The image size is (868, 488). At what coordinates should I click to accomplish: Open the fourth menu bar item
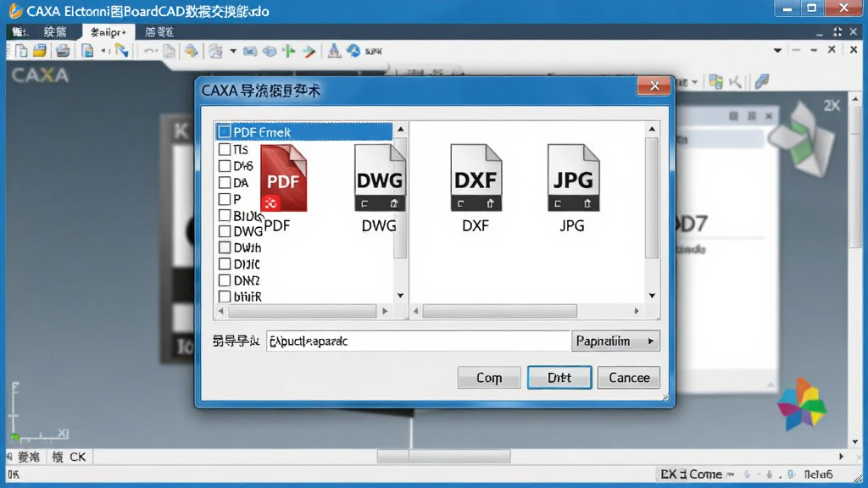tap(159, 32)
